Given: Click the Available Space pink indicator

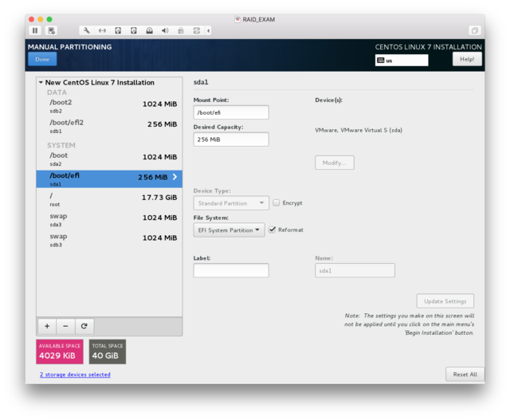Looking at the screenshot, I should [59, 351].
